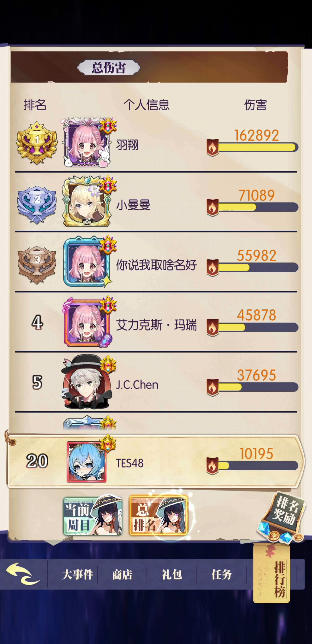The width and height of the screenshot is (312, 644).
Task: Go to the 礼包 gift pack tab
Action: point(172,574)
